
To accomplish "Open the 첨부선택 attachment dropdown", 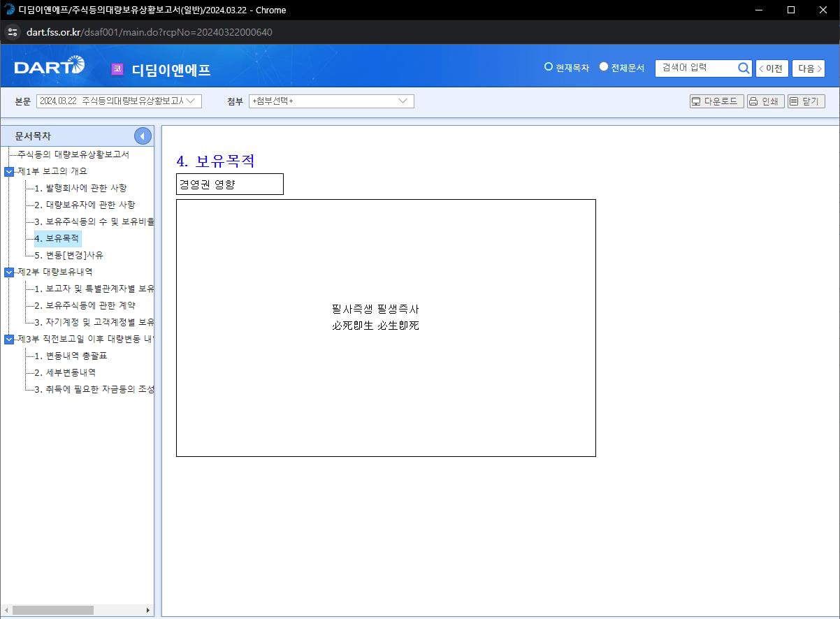I will [331, 101].
